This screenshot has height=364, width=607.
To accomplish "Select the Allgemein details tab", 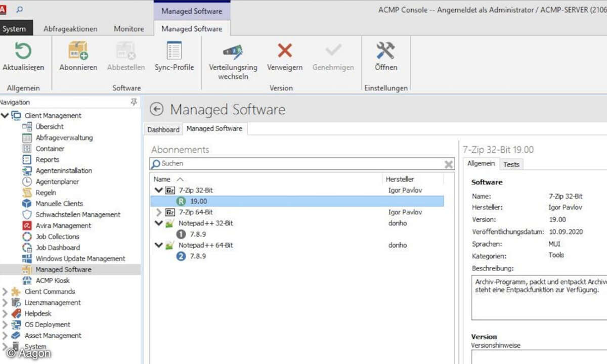I will coord(481,163).
